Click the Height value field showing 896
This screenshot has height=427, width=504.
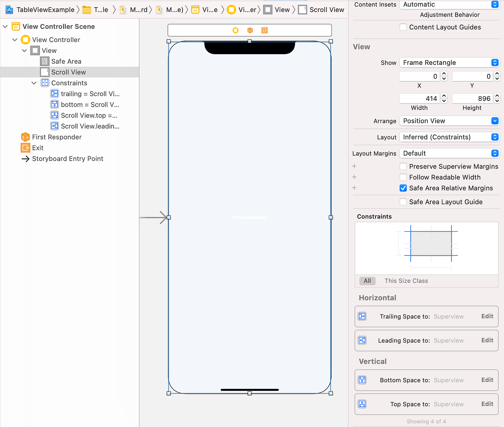tap(472, 98)
